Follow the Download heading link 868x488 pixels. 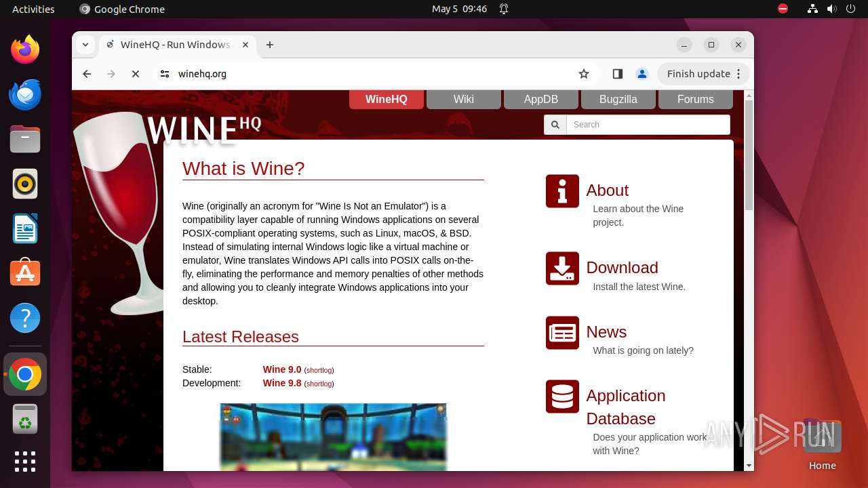(x=623, y=268)
